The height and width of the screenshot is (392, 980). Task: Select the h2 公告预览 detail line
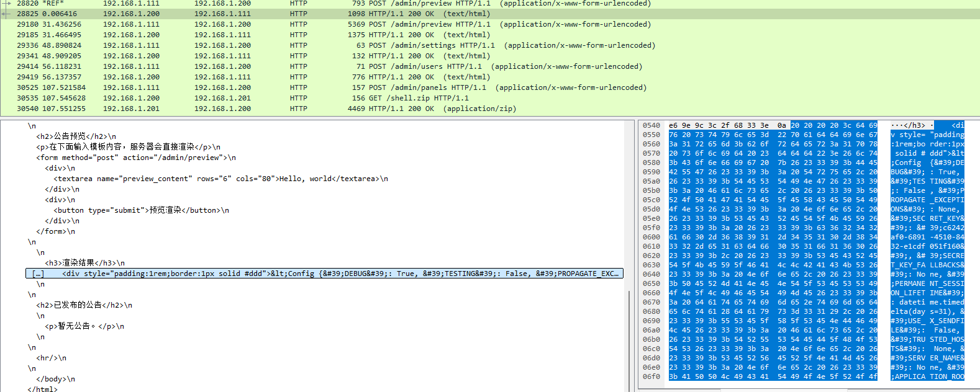click(76, 136)
